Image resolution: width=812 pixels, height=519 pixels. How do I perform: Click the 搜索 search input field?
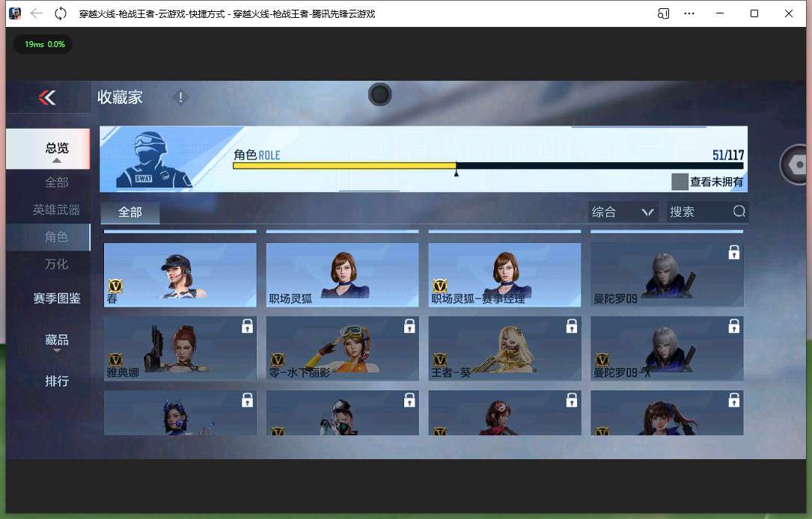(707, 212)
